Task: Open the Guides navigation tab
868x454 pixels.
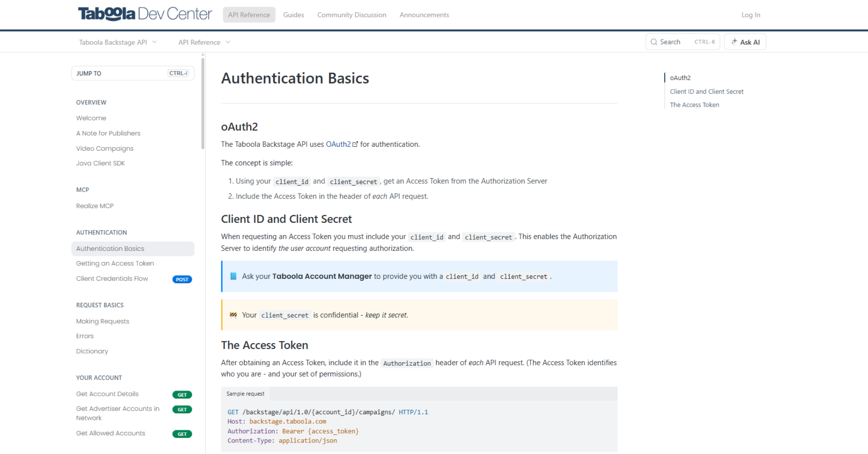Action: click(x=294, y=15)
